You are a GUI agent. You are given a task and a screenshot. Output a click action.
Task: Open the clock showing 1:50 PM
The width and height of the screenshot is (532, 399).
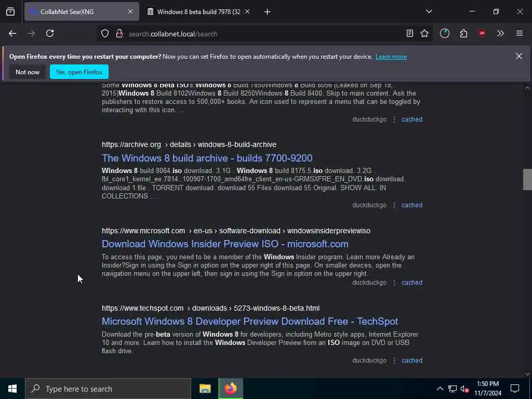click(487, 389)
